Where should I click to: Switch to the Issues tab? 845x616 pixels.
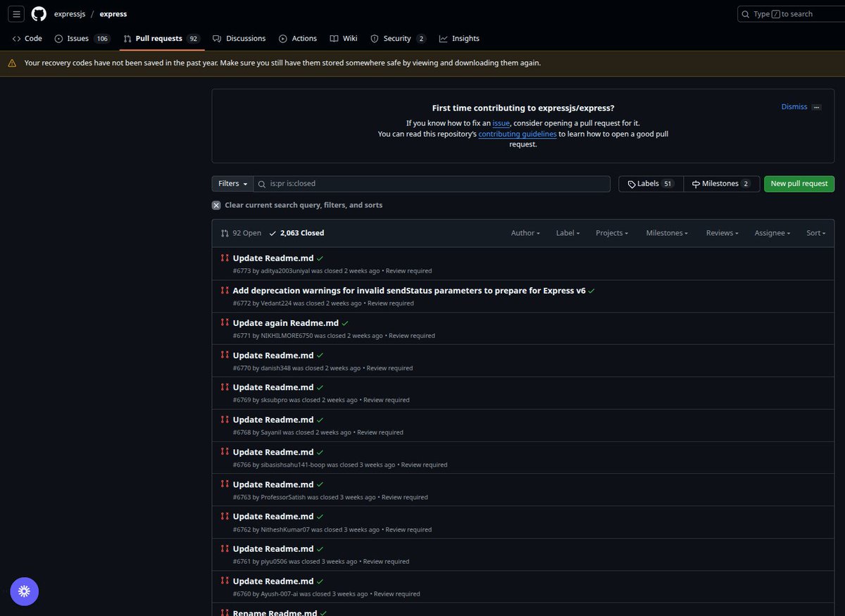(82, 39)
